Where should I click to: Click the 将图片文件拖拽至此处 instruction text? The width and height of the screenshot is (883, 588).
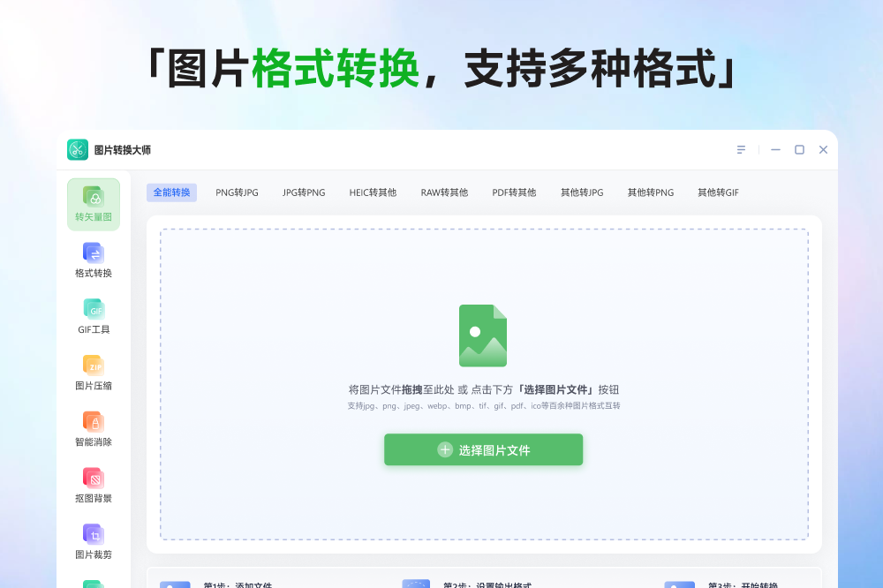483,389
